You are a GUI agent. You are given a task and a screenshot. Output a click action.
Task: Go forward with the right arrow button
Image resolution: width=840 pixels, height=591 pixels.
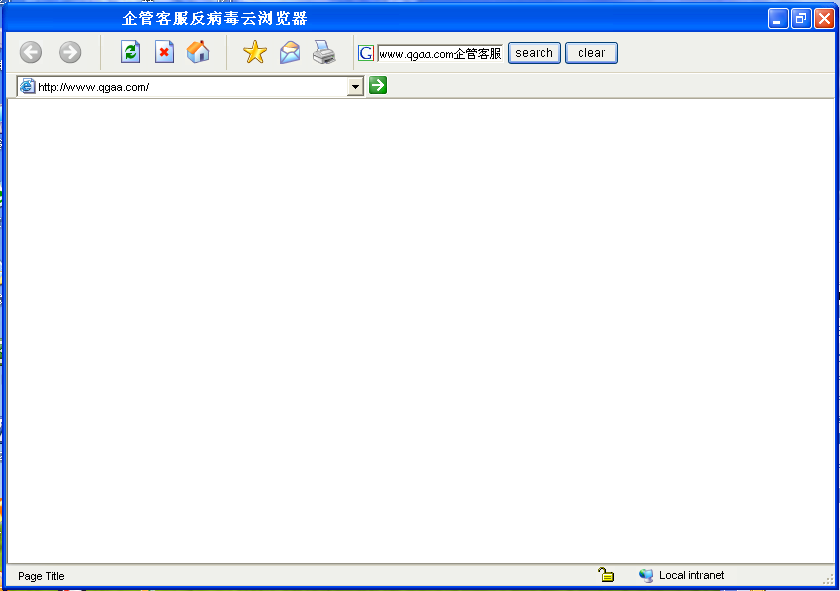(x=70, y=53)
